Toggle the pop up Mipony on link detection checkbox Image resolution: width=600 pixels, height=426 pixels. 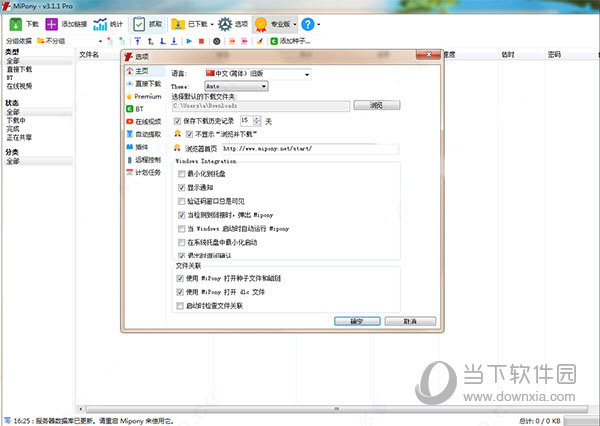click(x=181, y=215)
